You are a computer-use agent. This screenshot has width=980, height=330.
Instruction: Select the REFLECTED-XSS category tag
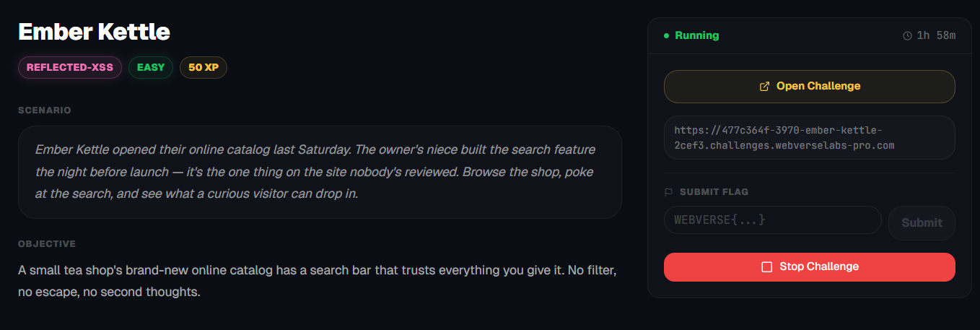[x=70, y=67]
